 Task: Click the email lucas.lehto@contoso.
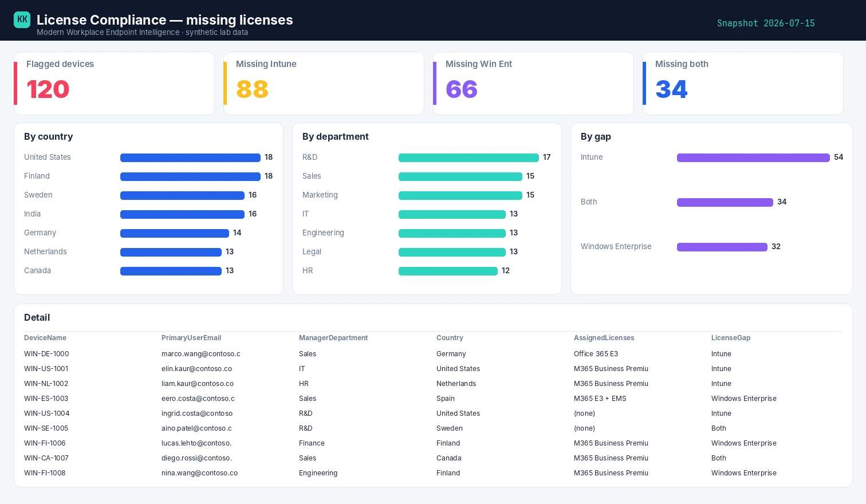click(196, 443)
